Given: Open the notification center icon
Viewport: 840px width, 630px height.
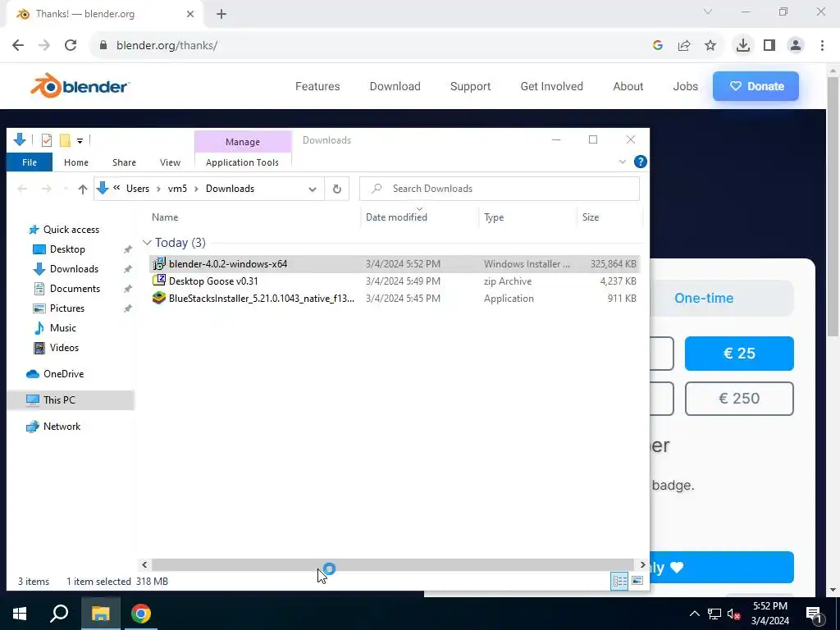Looking at the screenshot, I should pyautogui.click(x=814, y=614).
